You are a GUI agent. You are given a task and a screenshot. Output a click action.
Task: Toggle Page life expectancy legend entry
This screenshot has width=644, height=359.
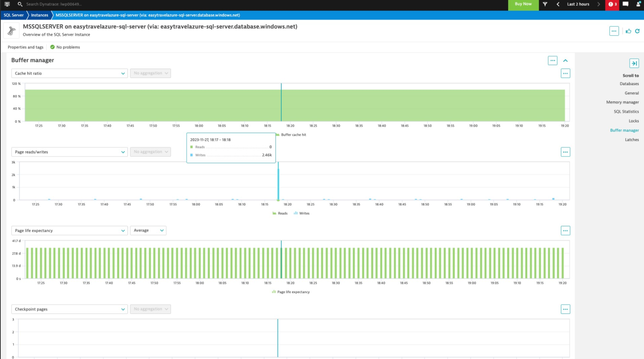[x=291, y=292]
